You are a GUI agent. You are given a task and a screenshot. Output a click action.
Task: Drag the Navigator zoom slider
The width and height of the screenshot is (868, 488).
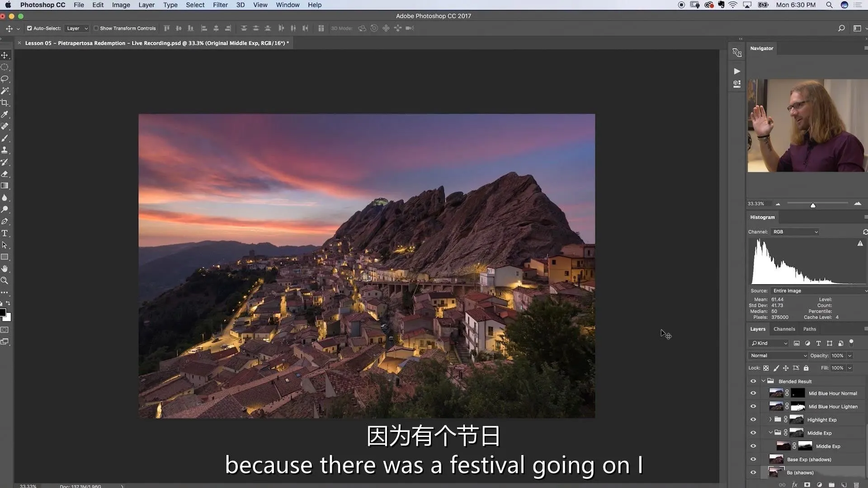[x=812, y=204]
